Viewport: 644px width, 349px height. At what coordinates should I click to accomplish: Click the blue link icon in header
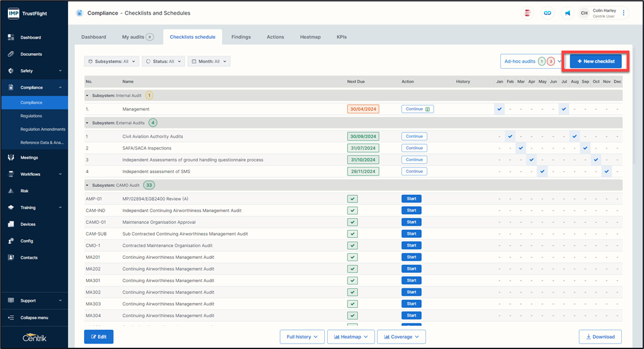(x=547, y=13)
